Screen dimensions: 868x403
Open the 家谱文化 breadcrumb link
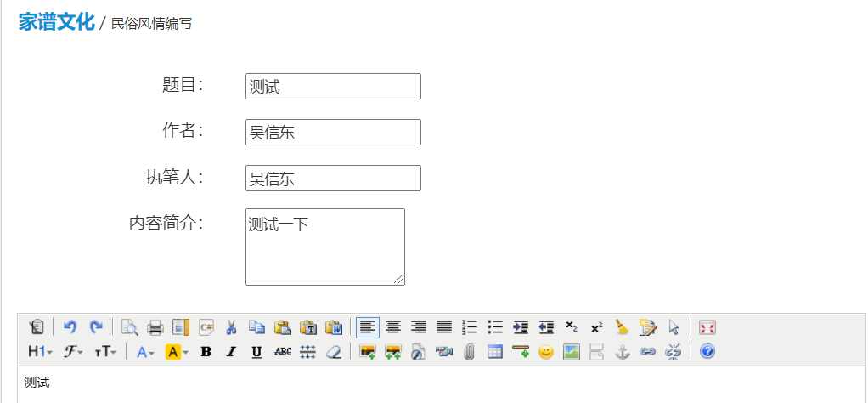pyautogui.click(x=56, y=22)
